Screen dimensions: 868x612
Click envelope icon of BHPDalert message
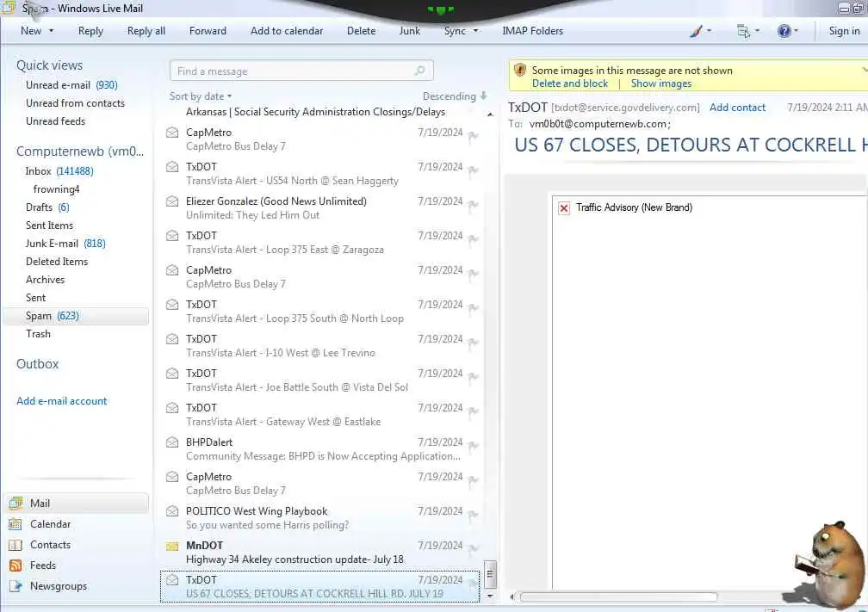coord(172,442)
